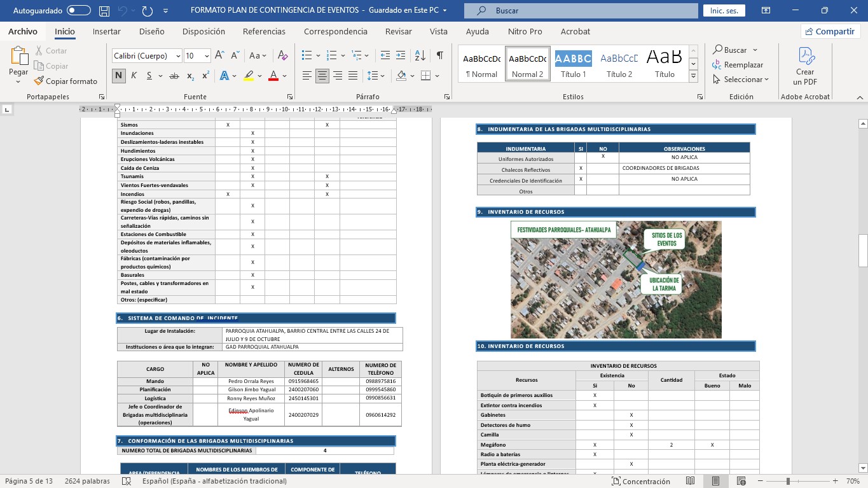Image resolution: width=868 pixels, height=488 pixels.
Task: Toggle the Autoguardado switch
Action: coord(78,11)
